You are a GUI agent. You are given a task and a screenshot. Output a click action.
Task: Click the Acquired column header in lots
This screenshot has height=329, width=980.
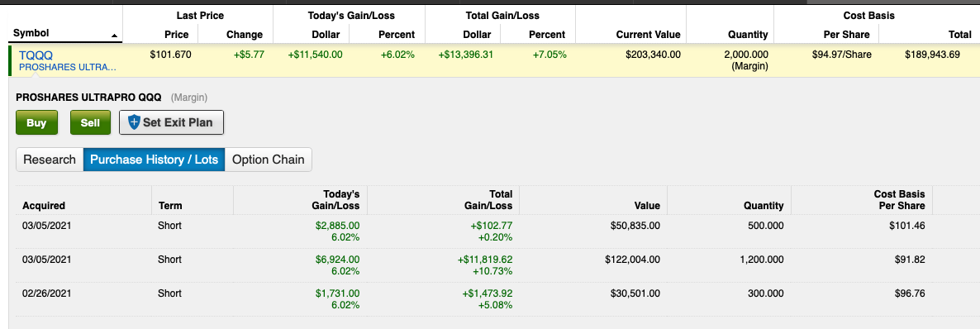point(44,205)
